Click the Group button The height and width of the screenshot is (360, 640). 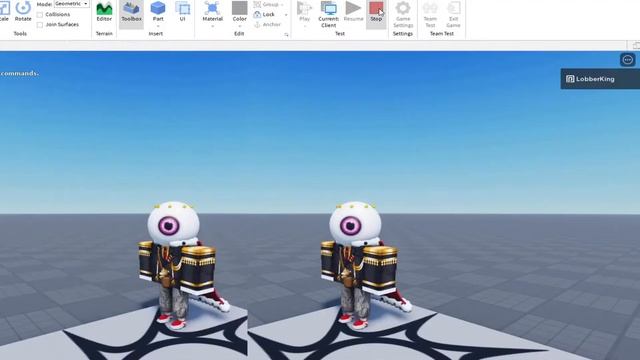point(267,4)
